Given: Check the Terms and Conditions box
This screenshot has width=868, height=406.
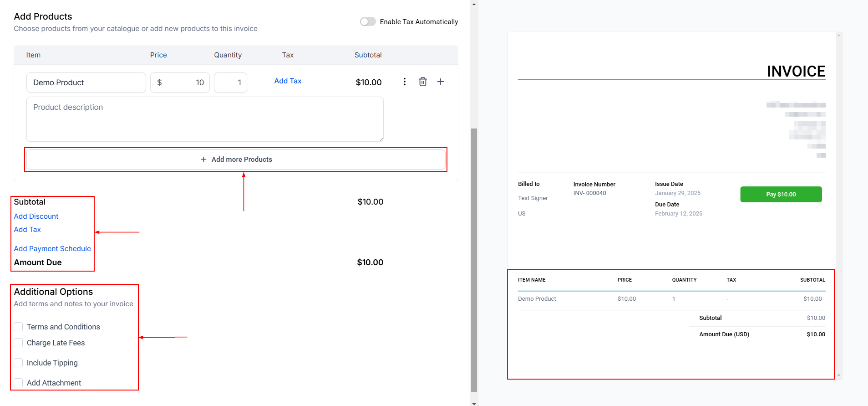Looking at the screenshot, I should [18, 327].
